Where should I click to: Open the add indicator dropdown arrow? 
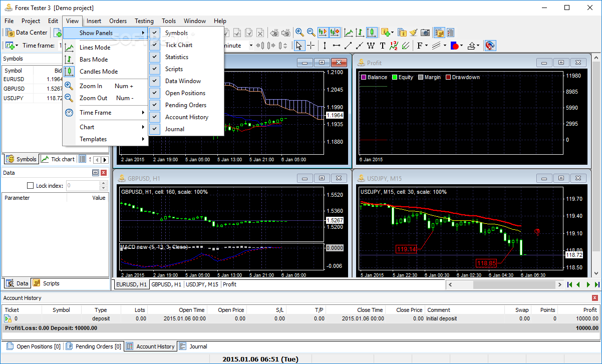coord(392,33)
